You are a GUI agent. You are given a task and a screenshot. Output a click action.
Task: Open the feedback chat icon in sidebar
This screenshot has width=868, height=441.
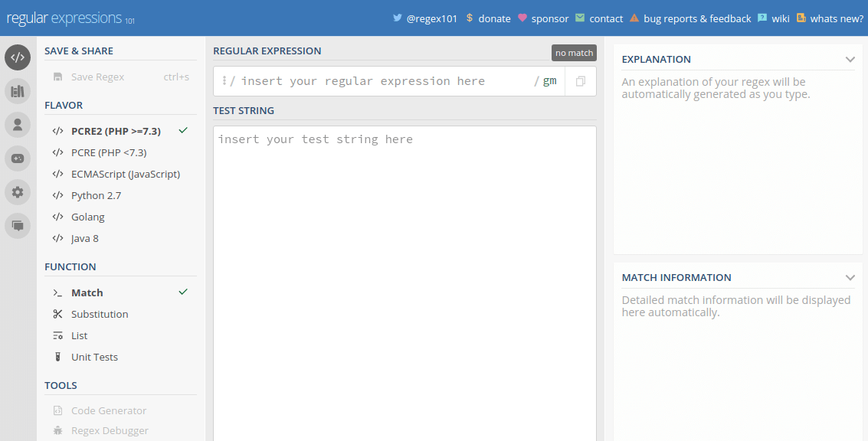point(17,226)
